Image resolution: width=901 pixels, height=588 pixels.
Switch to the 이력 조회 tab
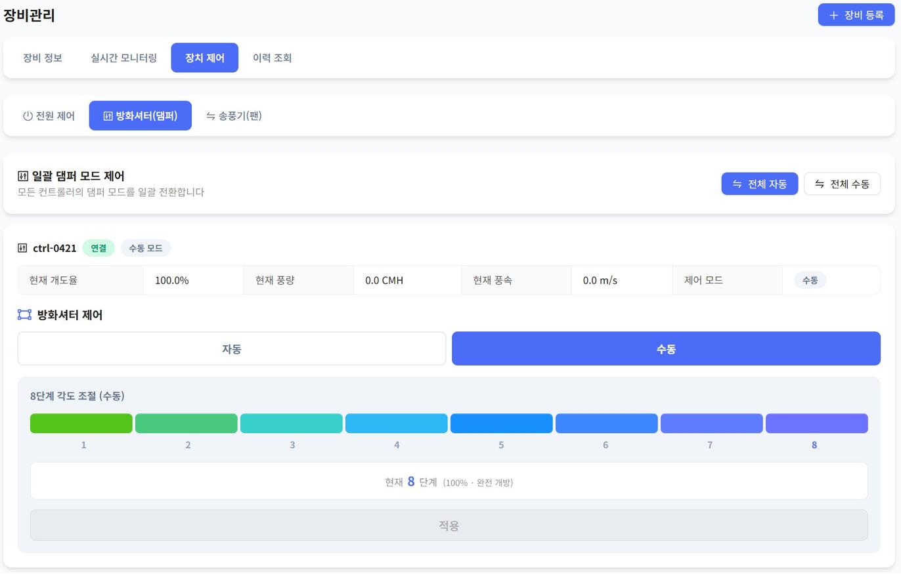[272, 58]
